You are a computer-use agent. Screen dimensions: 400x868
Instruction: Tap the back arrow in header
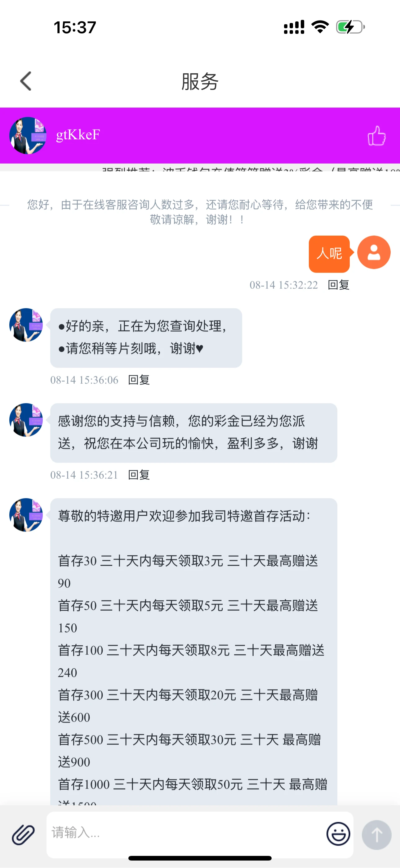pos(26,81)
